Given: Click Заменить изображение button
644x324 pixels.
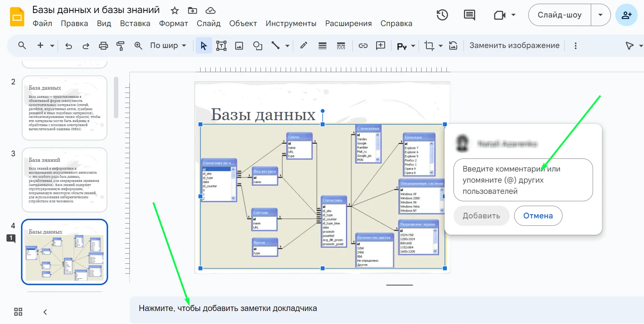Looking at the screenshot, I should (514, 46).
